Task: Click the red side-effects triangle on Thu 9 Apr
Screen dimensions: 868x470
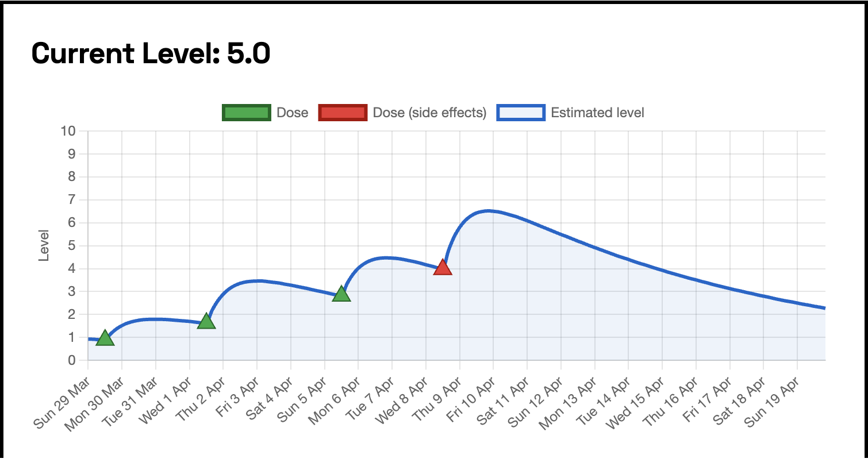Action: (442, 267)
